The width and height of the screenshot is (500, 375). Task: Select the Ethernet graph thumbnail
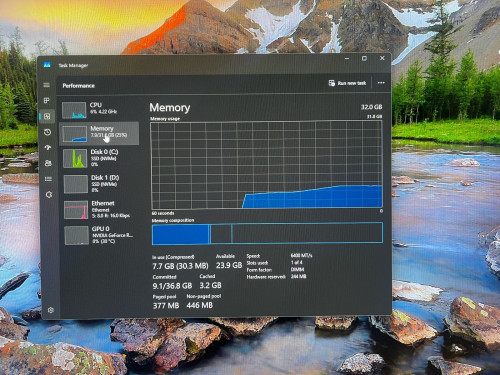(76, 210)
